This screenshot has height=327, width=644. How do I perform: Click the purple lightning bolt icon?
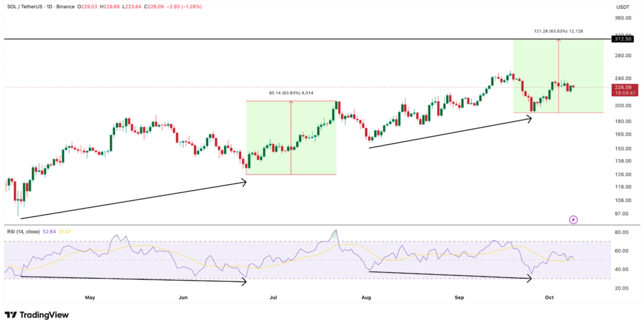[x=574, y=219]
